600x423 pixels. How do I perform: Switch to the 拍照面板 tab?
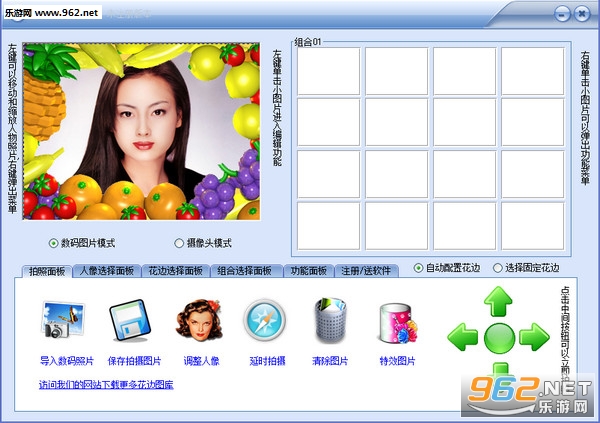point(47,271)
